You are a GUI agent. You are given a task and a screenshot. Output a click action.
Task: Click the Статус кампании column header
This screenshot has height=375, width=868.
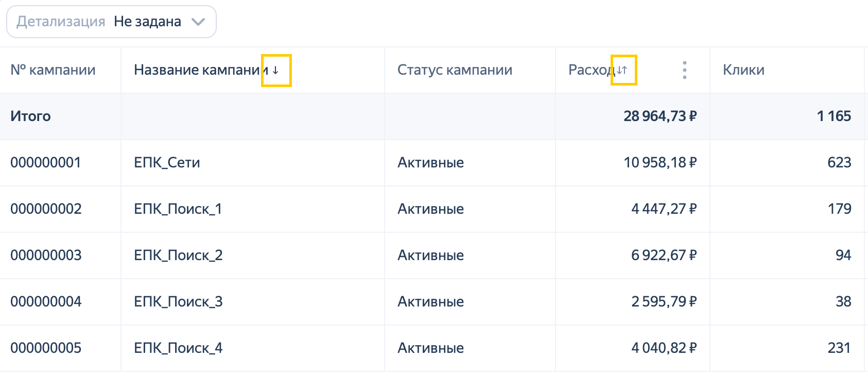[455, 70]
